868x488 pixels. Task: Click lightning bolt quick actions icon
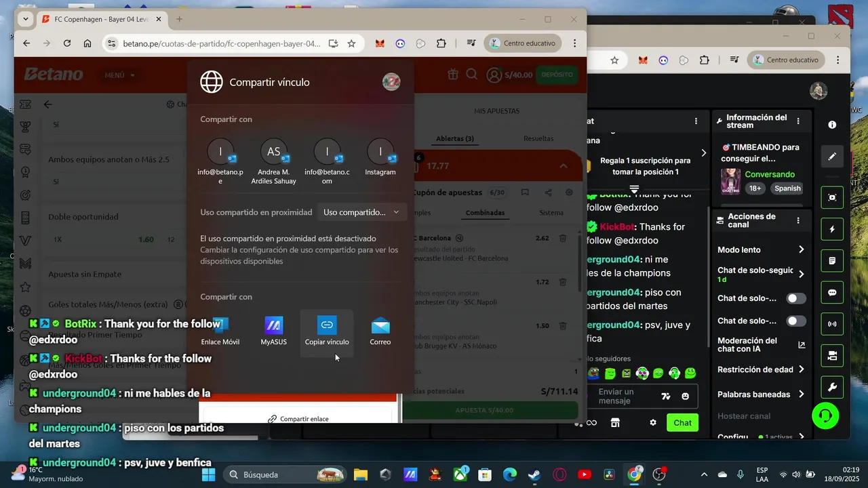coord(832,229)
